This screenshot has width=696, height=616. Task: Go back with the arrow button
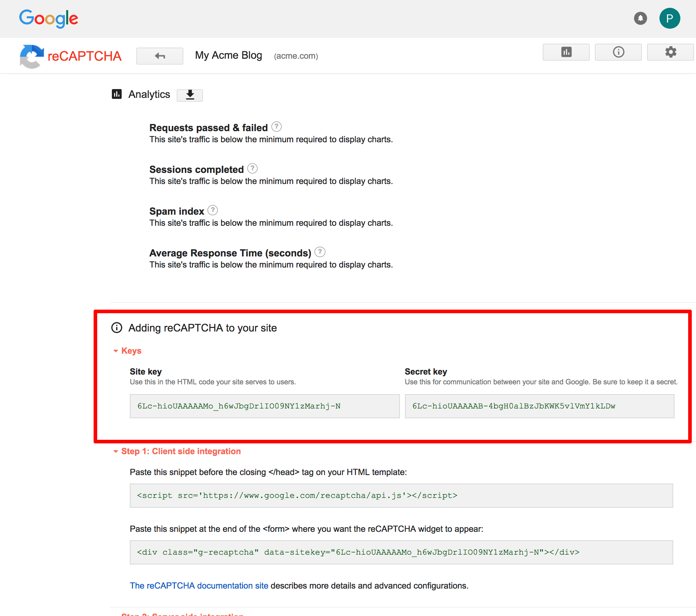click(160, 56)
